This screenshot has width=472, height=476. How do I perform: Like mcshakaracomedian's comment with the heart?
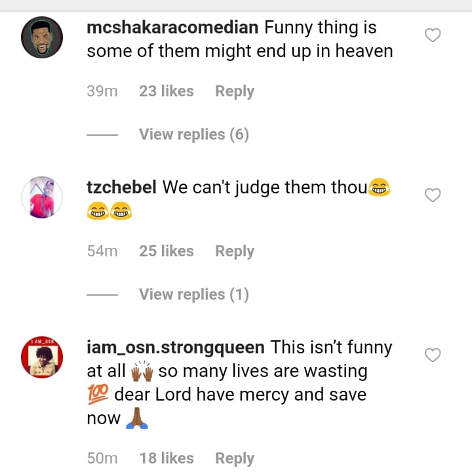pyautogui.click(x=433, y=35)
